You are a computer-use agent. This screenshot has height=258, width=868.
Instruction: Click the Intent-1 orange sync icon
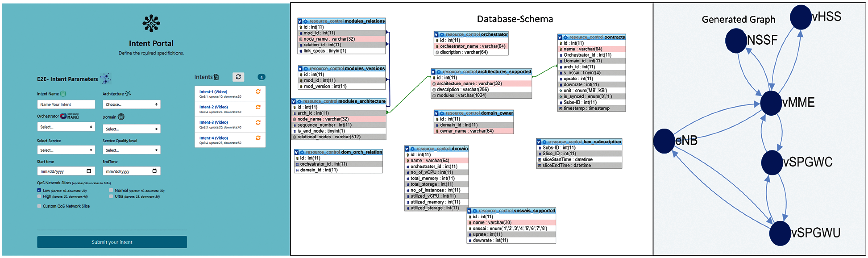point(258,92)
